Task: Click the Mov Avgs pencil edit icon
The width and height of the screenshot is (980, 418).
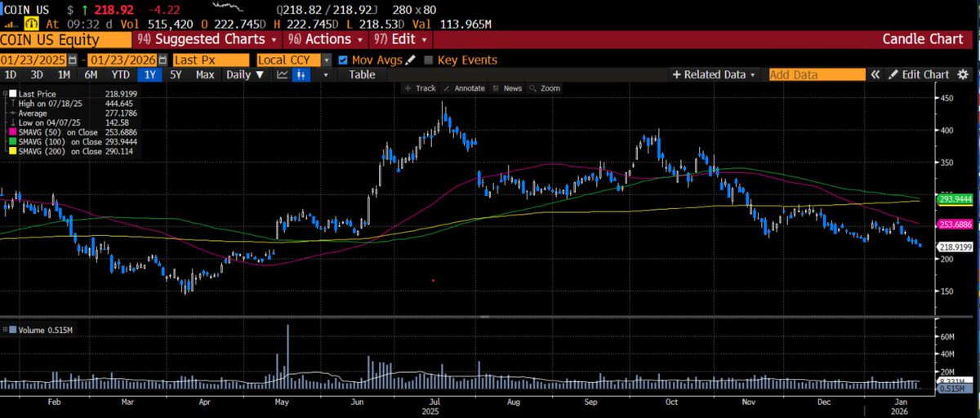Action: coord(410,60)
